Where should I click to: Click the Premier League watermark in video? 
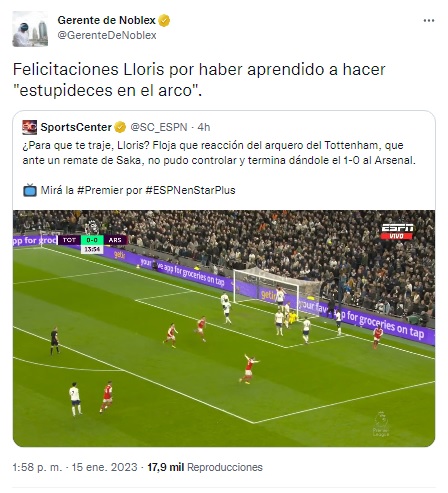click(x=381, y=424)
